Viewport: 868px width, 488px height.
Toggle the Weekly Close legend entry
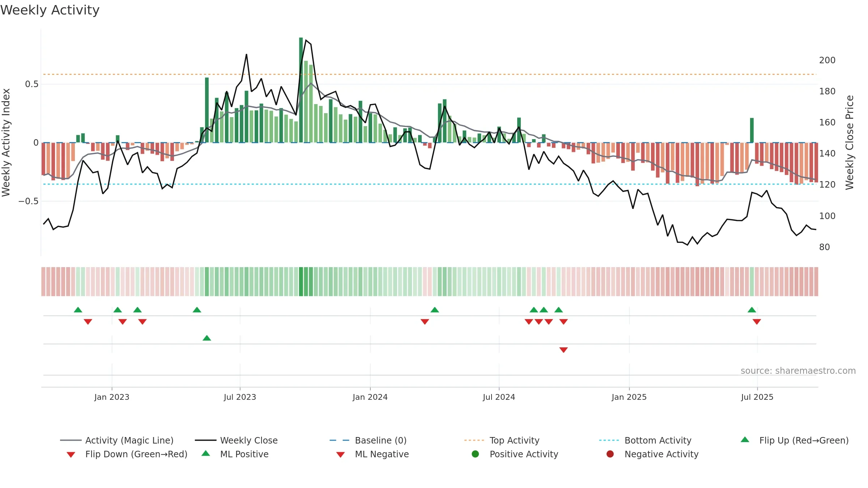tap(236, 440)
